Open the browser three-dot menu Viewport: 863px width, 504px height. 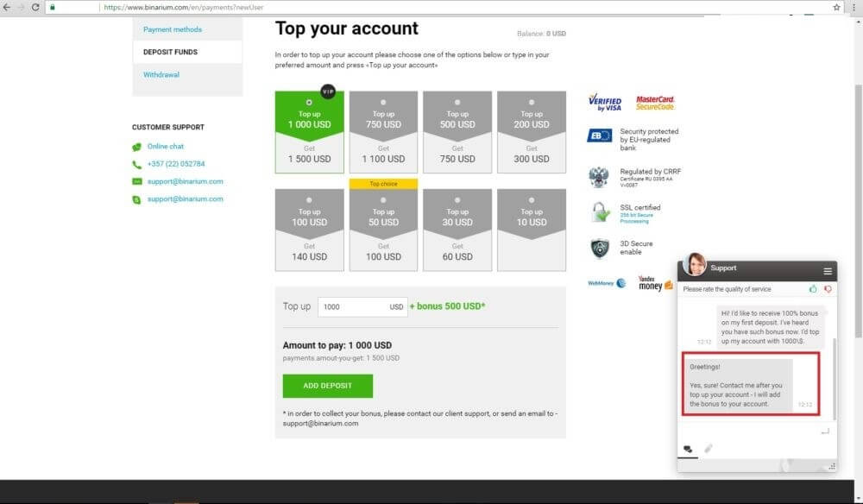pos(854,7)
